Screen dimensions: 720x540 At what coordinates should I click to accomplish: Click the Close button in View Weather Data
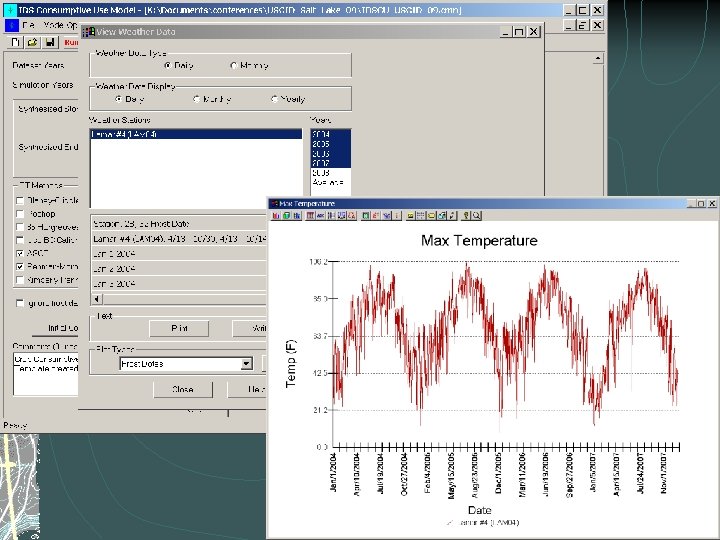coord(183,389)
